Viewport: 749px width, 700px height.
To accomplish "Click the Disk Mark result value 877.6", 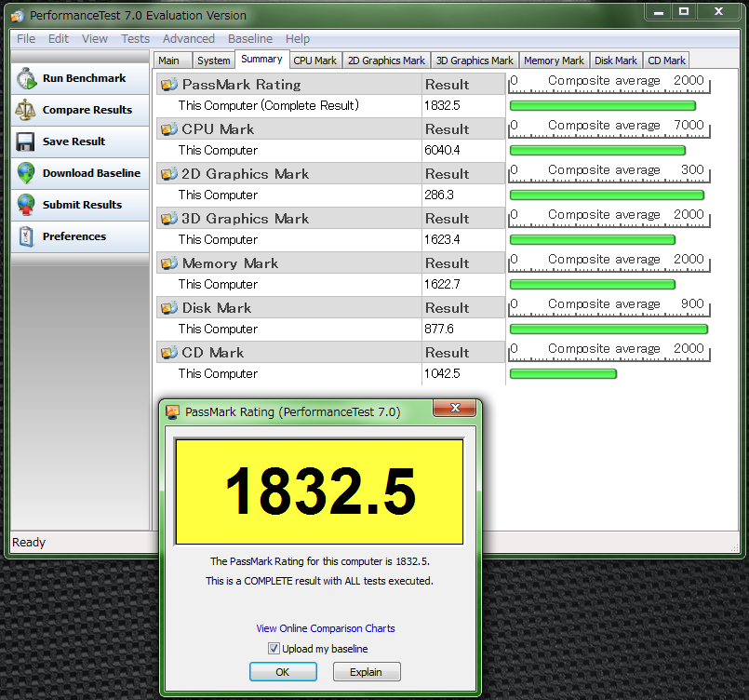I will point(439,330).
